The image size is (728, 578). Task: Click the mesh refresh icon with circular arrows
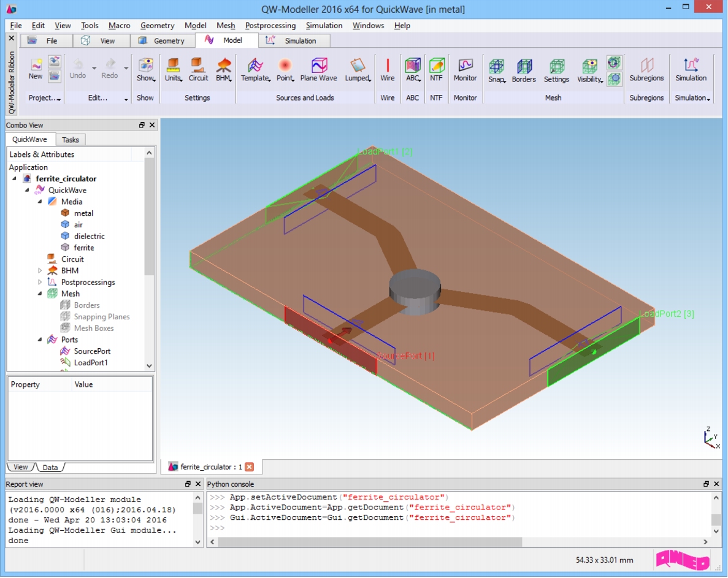click(615, 63)
